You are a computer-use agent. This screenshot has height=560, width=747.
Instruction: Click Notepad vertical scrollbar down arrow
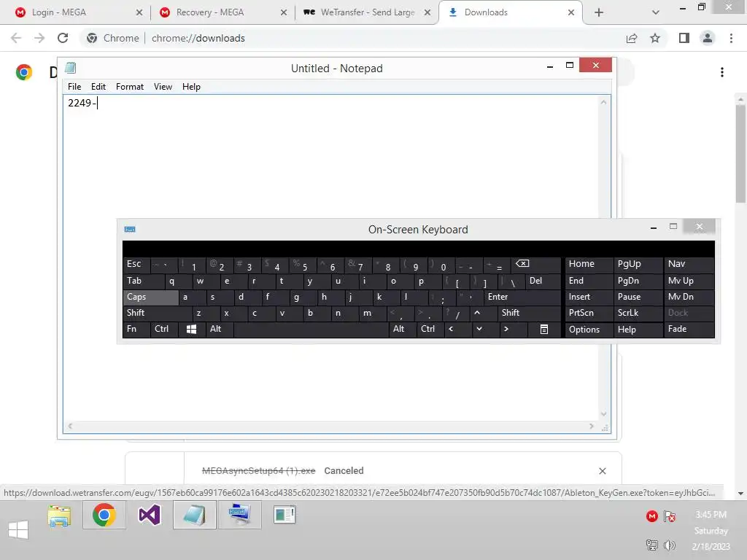pyautogui.click(x=603, y=414)
